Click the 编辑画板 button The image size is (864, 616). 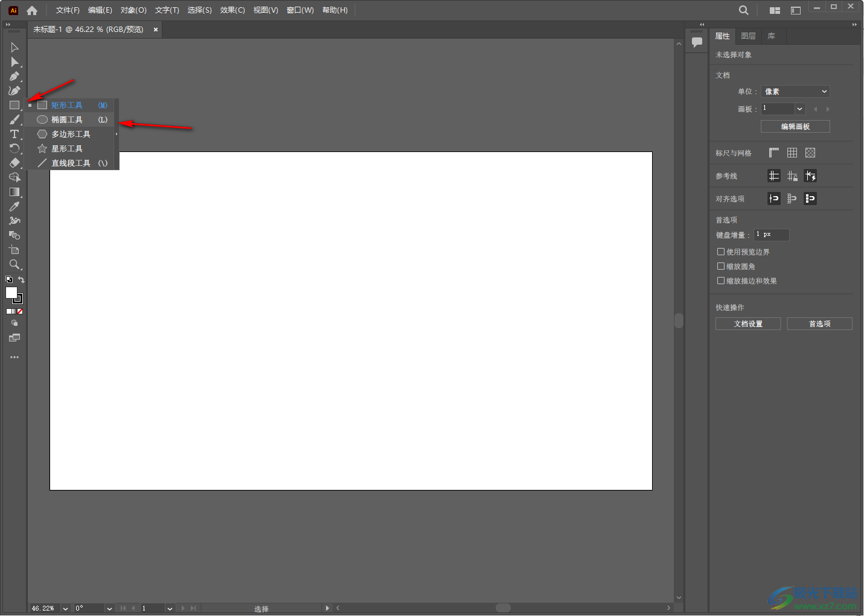click(795, 126)
